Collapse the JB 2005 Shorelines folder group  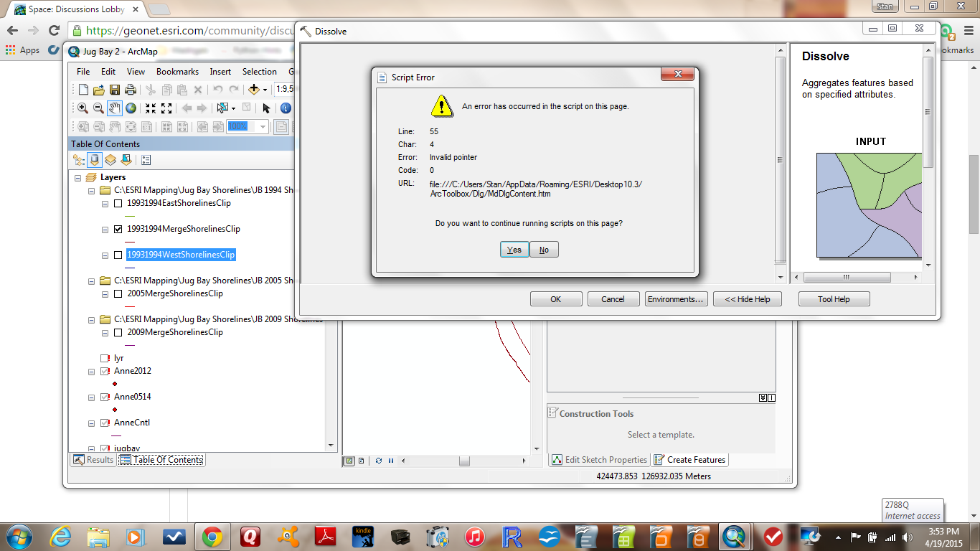(91, 281)
